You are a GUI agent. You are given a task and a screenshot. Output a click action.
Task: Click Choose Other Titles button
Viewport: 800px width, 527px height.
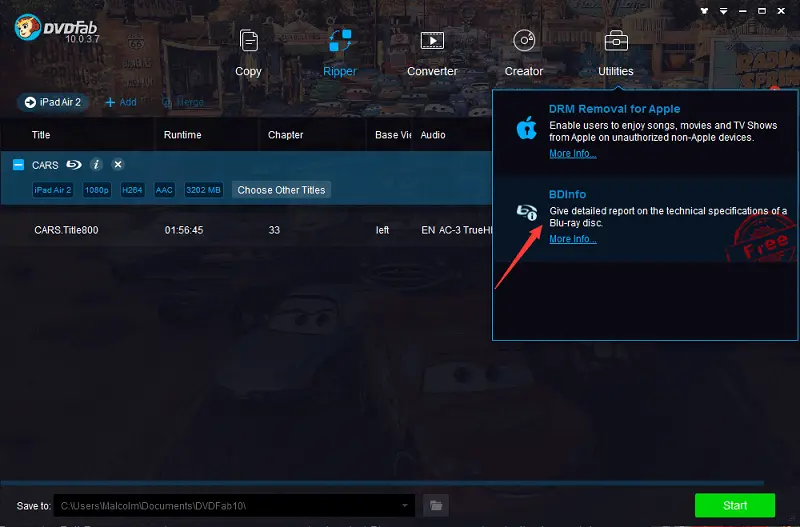(x=281, y=190)
